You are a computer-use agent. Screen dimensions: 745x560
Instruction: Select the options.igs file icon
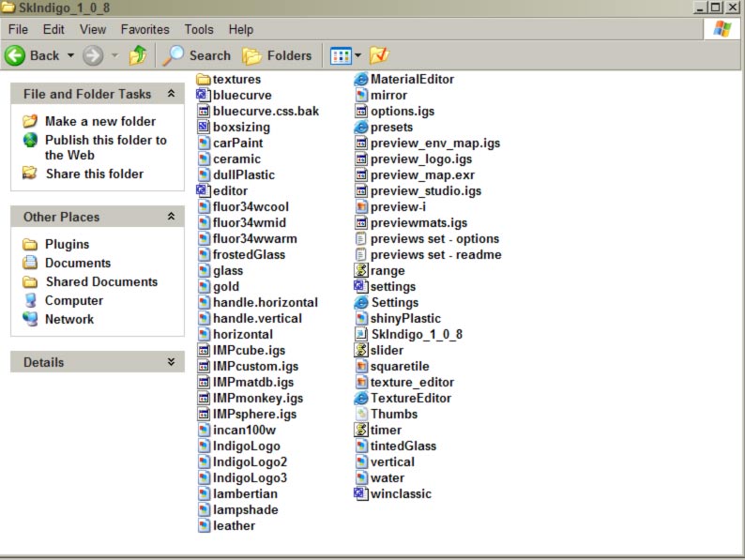coord(361,111)
